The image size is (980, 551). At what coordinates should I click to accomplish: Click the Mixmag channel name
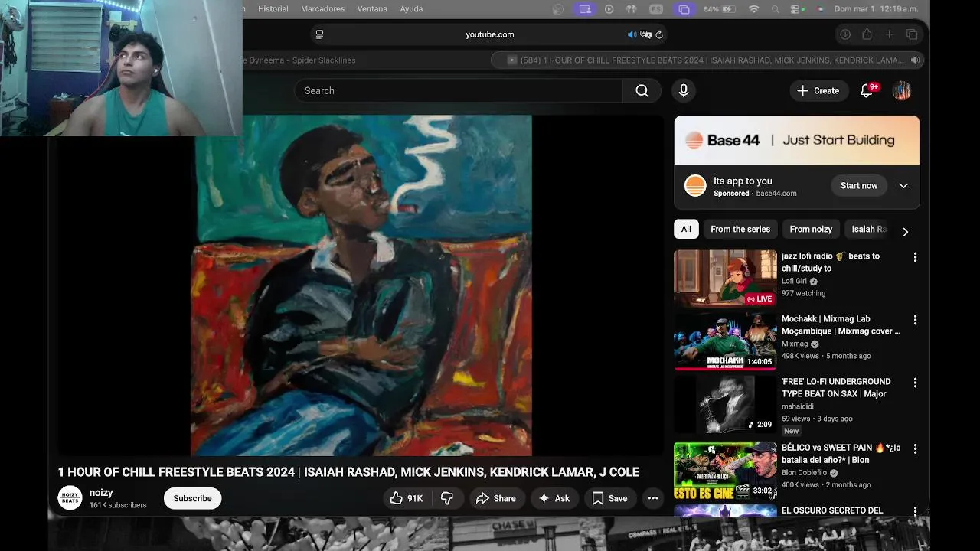795,344
